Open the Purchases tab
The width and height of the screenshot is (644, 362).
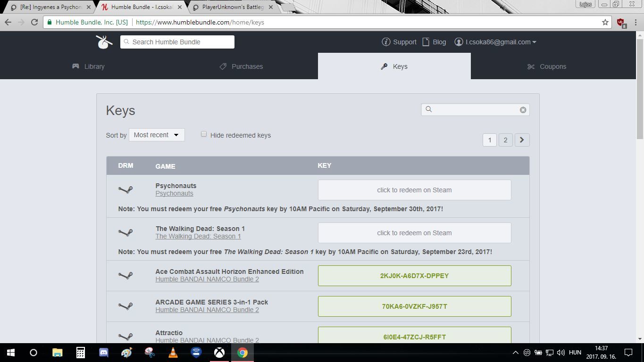(241, 66)
